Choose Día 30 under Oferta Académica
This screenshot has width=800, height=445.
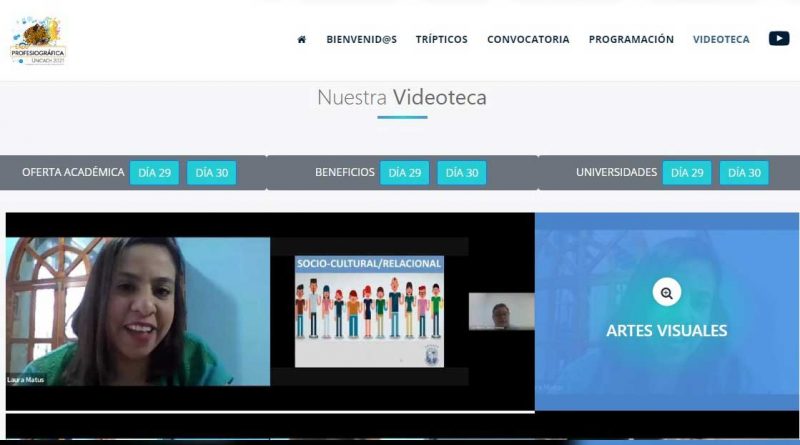coord(211,173)
